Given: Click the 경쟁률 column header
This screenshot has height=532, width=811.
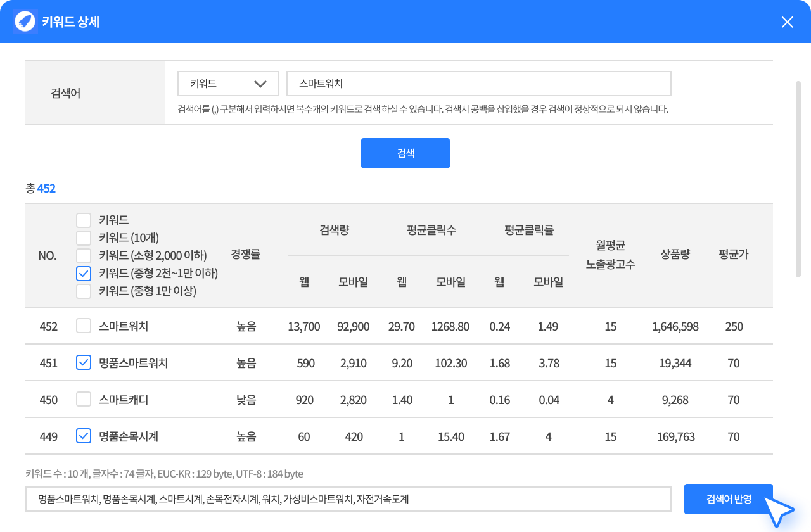Looking at the screenshot, I should click(x=246, y=255).
